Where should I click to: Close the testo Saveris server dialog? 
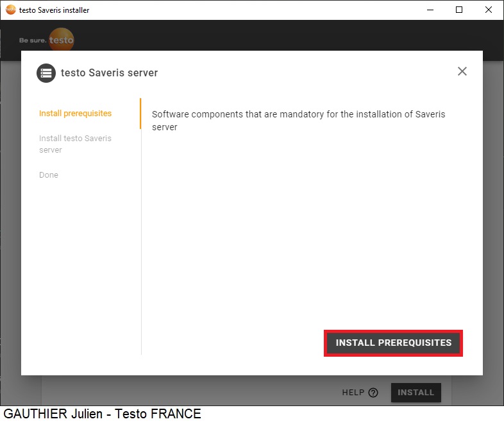pyautogui.click(x=462, y=71)
